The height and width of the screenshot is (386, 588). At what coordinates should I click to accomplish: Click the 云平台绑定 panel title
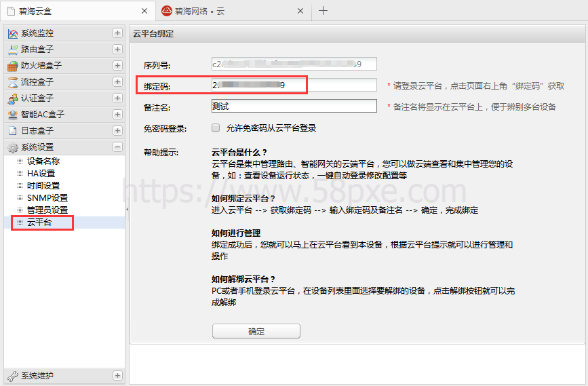click(153, 34)
